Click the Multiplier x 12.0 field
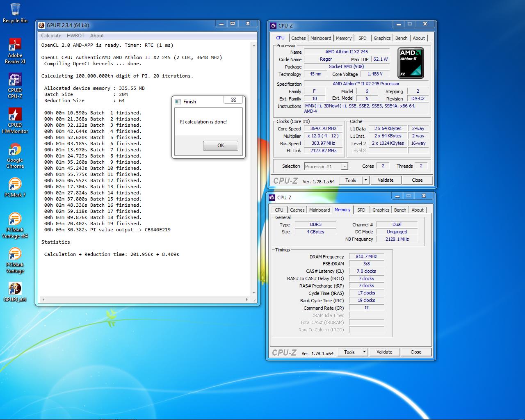This screenshot has width=525, height=420. 323,136
